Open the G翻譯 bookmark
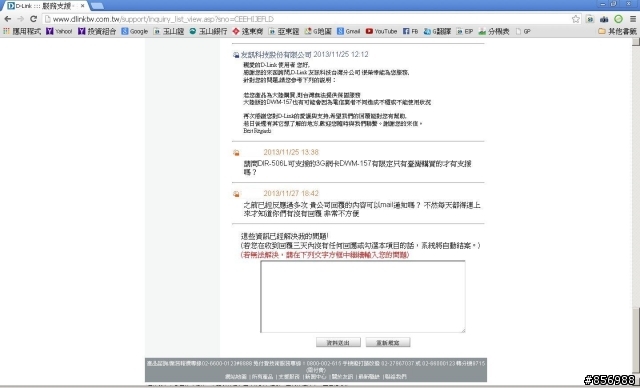 [437, 31]
